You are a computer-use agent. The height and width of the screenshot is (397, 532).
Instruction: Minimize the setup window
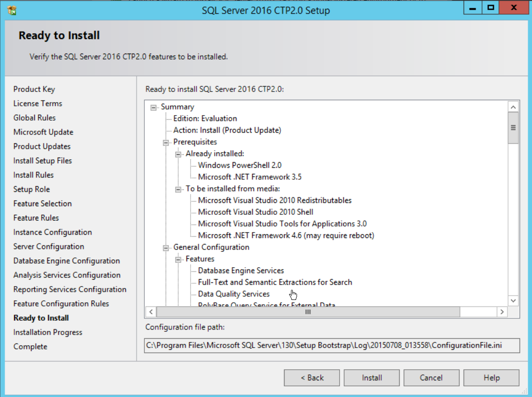click(473, 8)
